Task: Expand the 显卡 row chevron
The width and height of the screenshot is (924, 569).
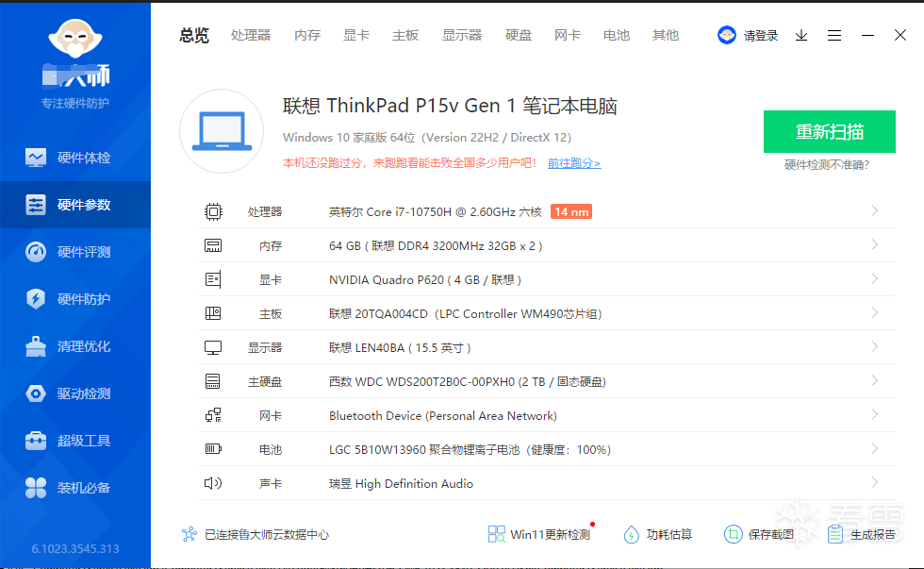Action: (875, 279)
